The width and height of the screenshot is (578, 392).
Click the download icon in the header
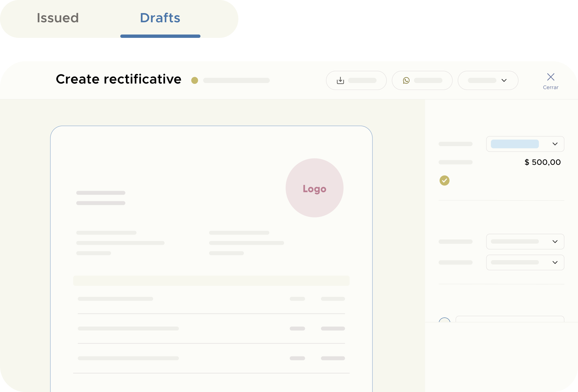tap(340, 80)
